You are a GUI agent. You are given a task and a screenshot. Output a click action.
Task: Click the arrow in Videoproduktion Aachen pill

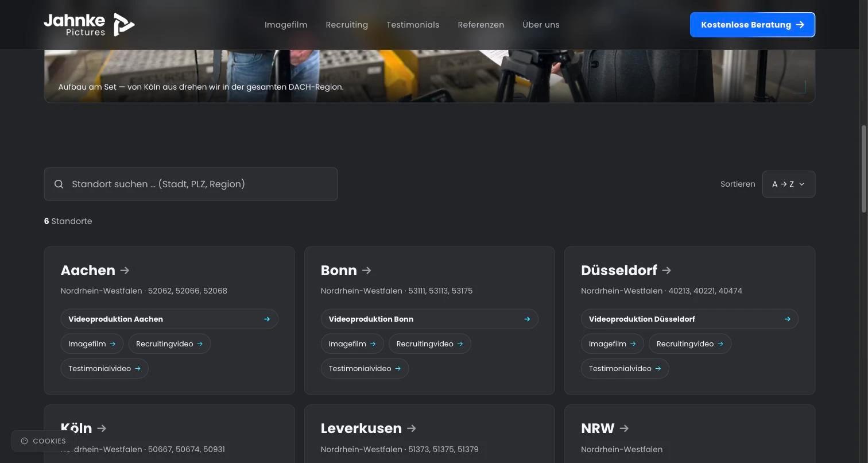pyautogui.click(x=267, y=319)
